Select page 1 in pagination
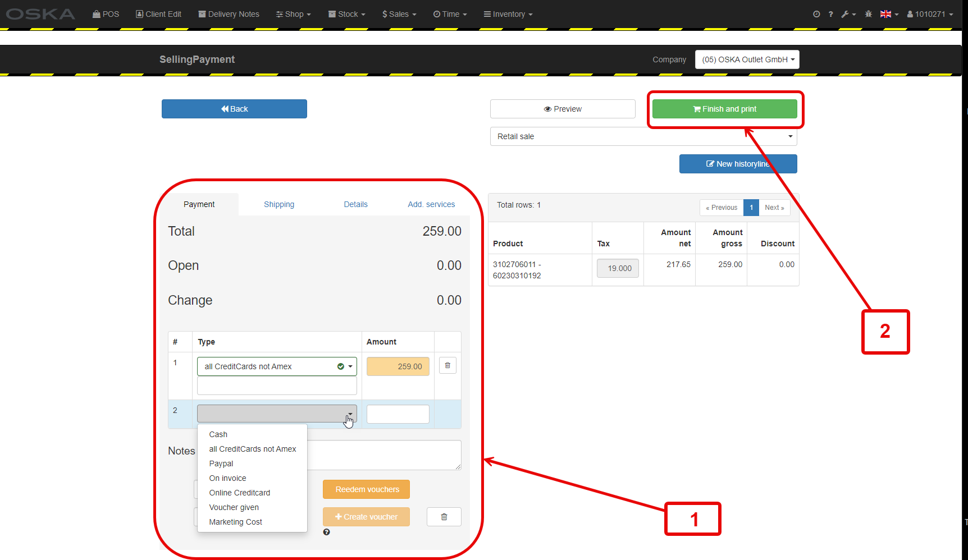 coord(751,208)
